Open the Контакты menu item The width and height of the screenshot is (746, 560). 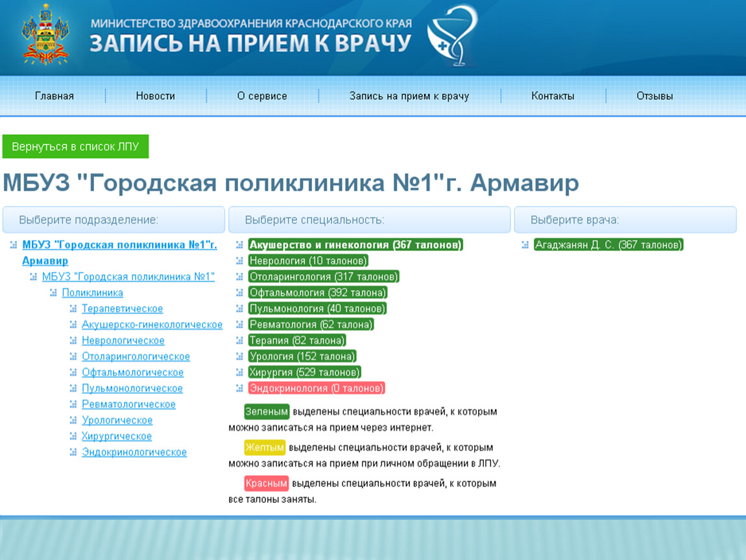pos(553,96)
